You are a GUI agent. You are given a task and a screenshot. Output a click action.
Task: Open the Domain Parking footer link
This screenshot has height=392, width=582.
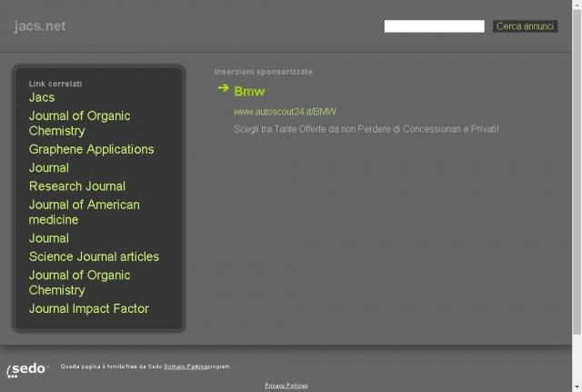(x=186, y=367)
